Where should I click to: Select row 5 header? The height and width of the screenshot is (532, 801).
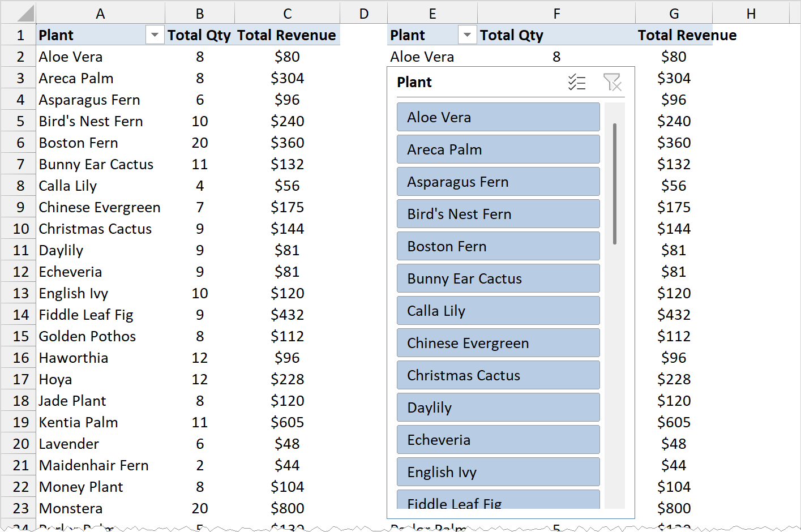pyautogui.click(x=19, y=121)
